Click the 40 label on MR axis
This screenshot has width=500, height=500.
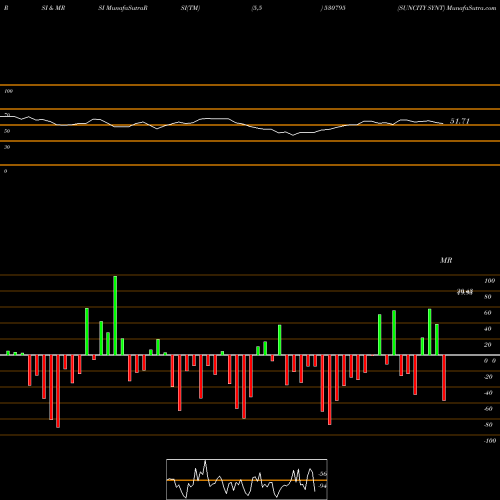click(x=488, y=329)
